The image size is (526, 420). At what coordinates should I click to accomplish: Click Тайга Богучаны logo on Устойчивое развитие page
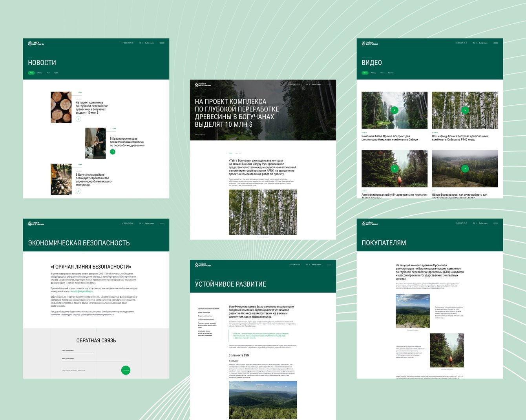pyautogui.click(x=203, y=265)
